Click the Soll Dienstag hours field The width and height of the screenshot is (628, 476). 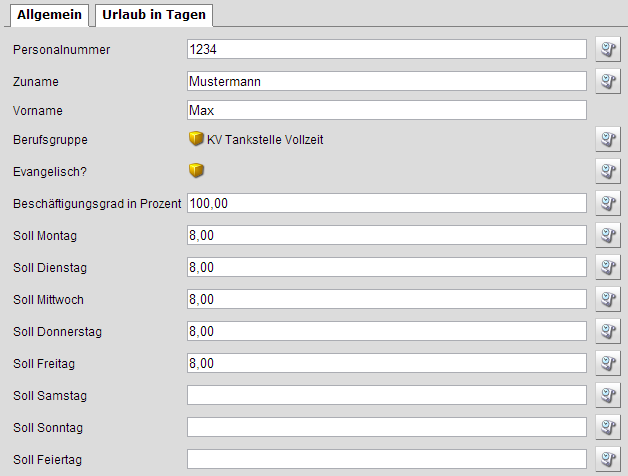tap(386, 267)
